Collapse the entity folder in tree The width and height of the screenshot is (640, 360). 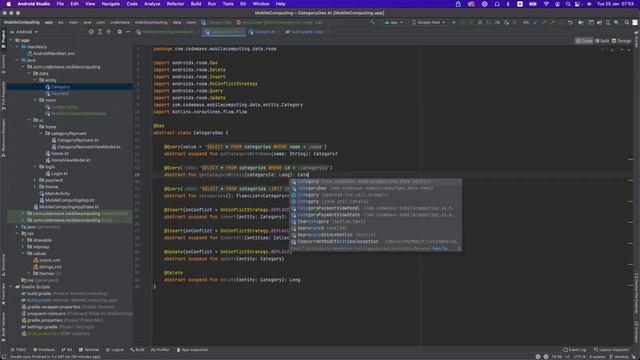click(x=35, y=80)
